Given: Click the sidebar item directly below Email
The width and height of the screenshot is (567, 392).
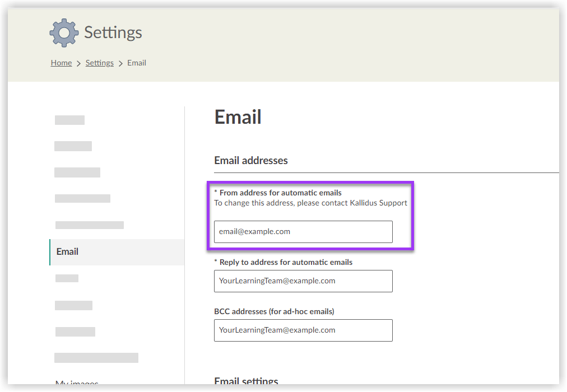Looking at the screenshot, I should point(67,278).
